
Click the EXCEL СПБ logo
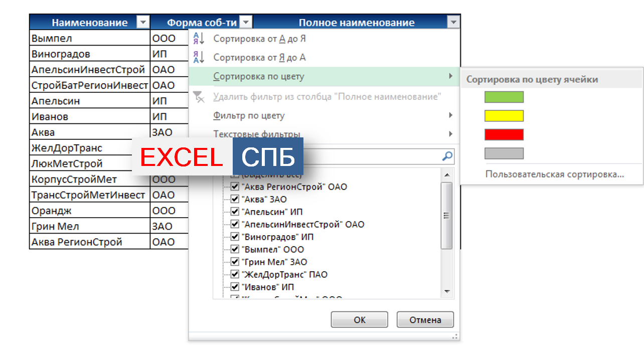pos(218,156)
